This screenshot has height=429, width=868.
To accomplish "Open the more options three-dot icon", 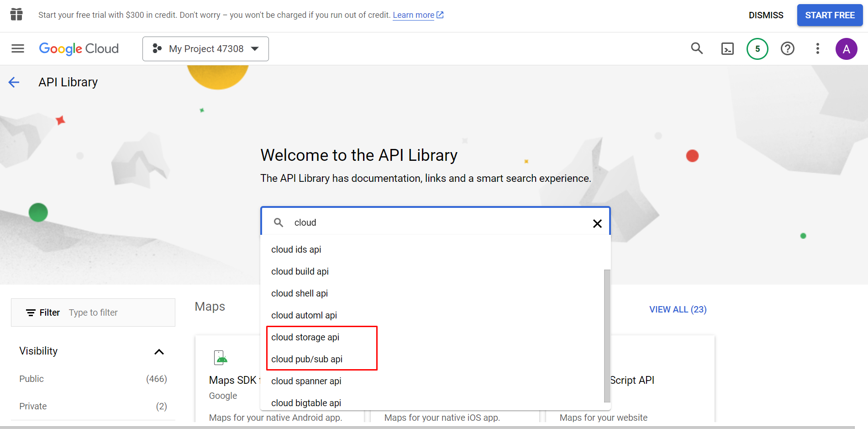I will coord(817,48).
